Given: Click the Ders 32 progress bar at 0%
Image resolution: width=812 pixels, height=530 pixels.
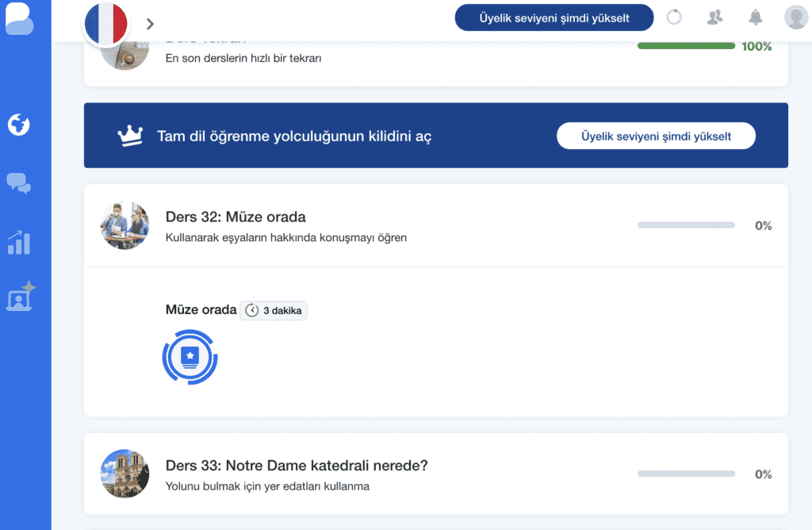Looking at the screenshot, I should (x=686, y=225).
